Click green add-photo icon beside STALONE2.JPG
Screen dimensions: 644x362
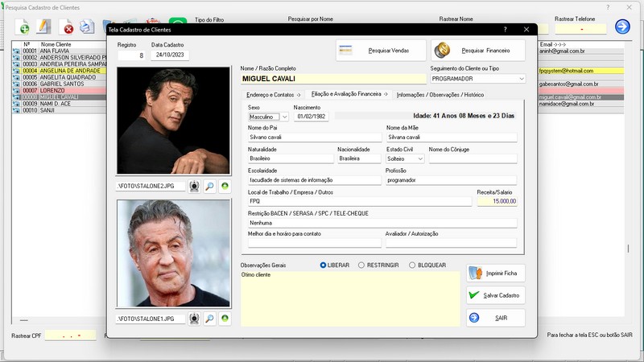224,187
